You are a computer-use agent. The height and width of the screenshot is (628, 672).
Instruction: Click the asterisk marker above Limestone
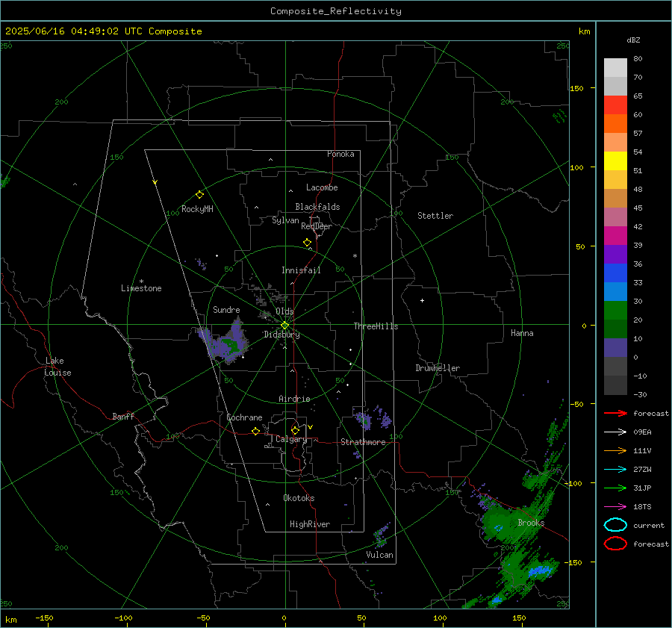(x=141, y=282)
